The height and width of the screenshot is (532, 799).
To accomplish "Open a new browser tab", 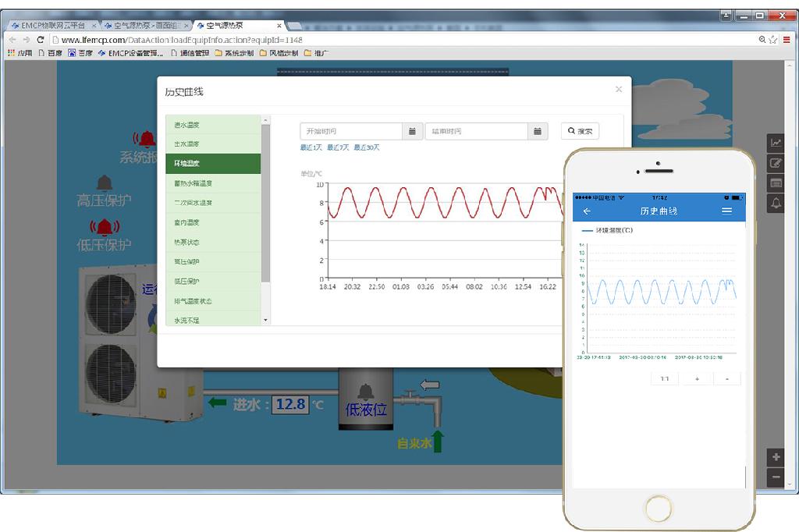I will pyautogui.click(x=294, y=26).
